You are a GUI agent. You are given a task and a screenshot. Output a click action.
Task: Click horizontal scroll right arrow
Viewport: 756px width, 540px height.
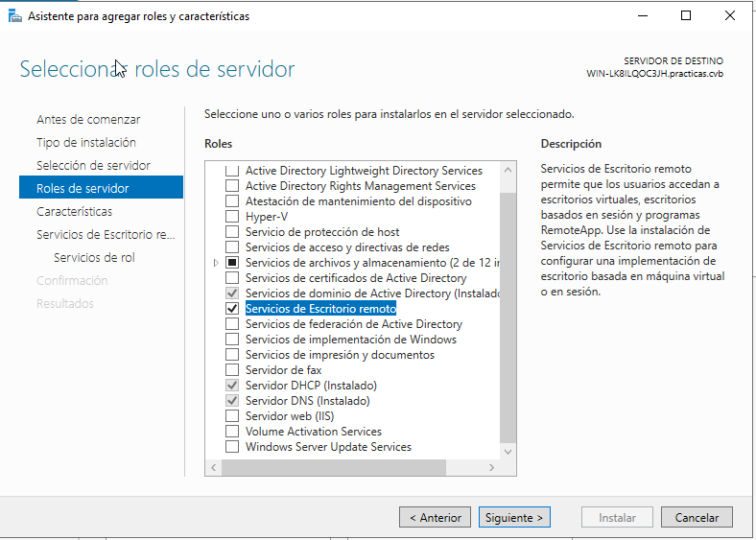coord(492,467)
